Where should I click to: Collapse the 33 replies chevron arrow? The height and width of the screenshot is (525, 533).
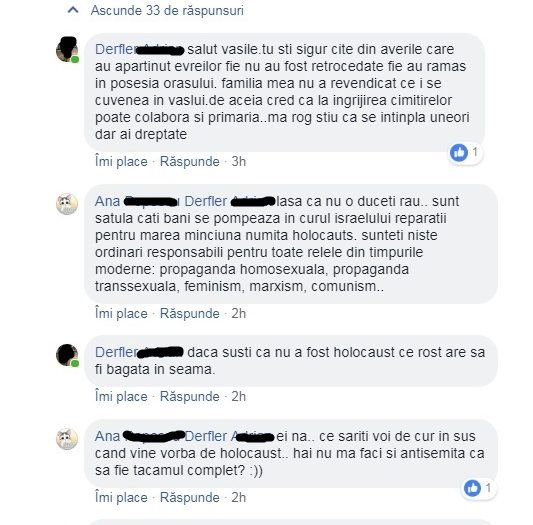(x=73, y=10)
